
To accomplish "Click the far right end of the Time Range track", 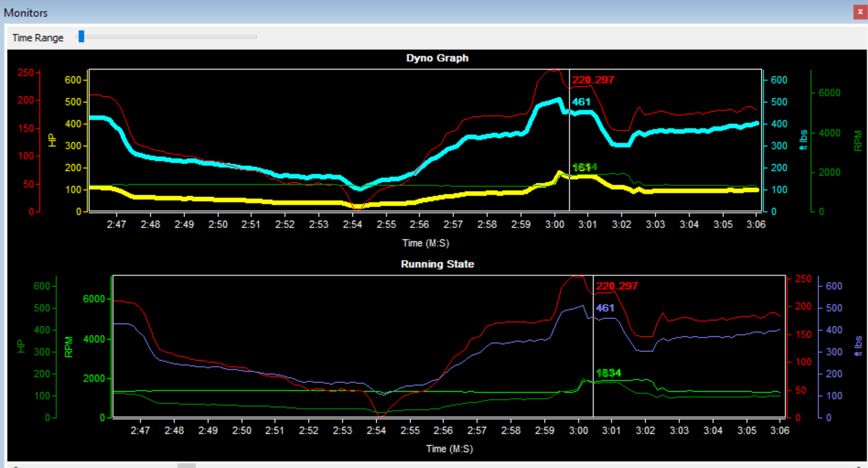I will tap(256, 37).
